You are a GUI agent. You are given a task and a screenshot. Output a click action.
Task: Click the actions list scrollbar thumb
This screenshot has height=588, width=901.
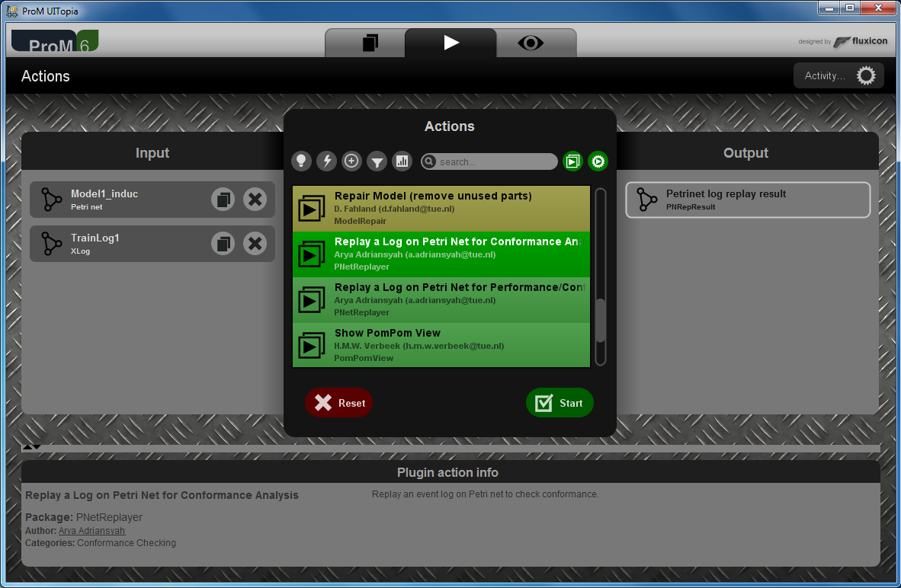point(601,321)
